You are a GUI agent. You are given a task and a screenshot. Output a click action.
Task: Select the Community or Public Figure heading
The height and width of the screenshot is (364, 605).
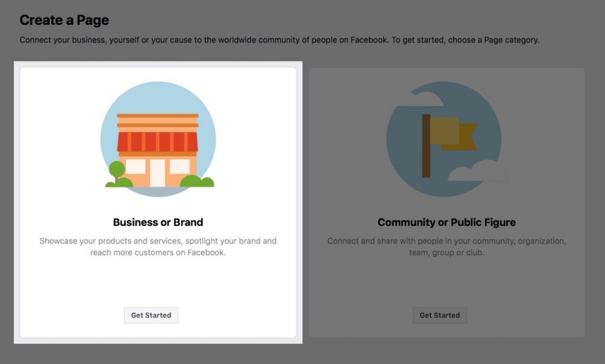tap(447, 222)
